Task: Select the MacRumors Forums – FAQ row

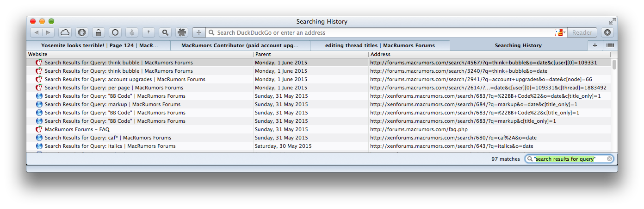Action: click(319, 129)
